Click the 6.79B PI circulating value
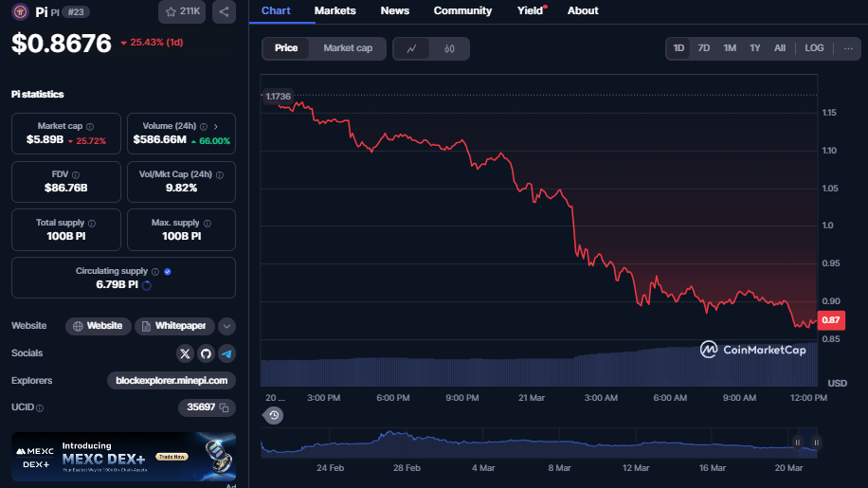The height and width of the screenshot is (488, 868). [x=117, y=285]
